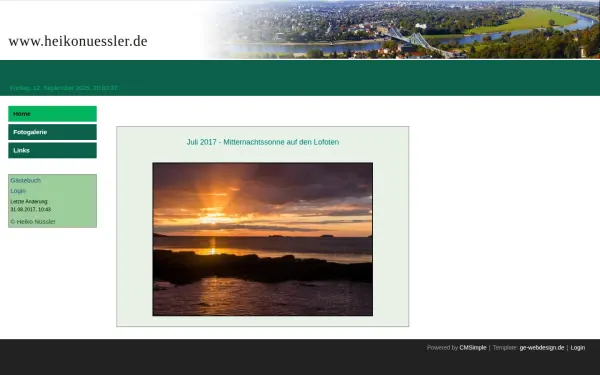Open the Links menu item
The image size is (600, 375).
tap(52, 150)
